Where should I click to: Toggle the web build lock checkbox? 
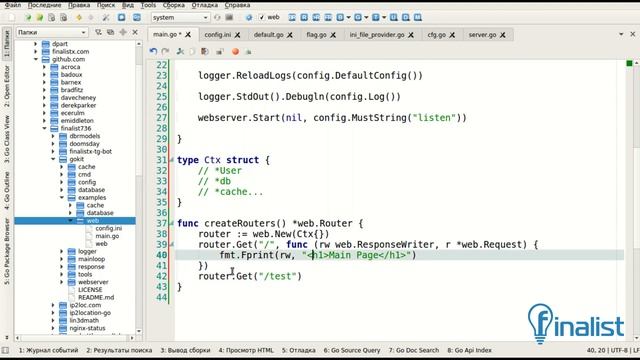(262, 17)
